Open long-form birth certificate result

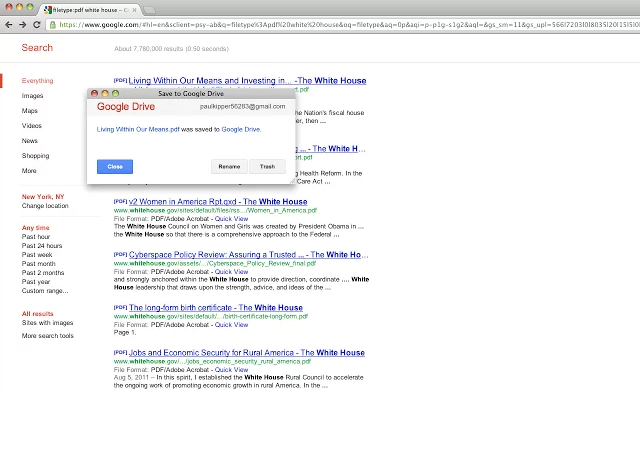click(216, 308)
